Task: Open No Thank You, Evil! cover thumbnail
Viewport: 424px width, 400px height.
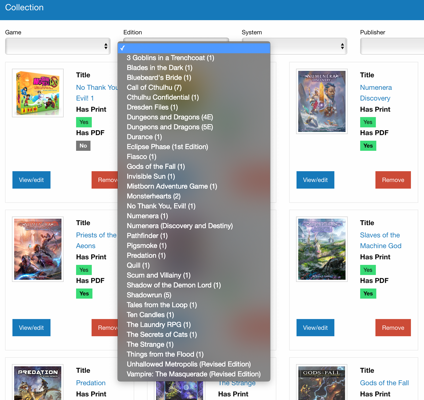Action: click(x=38, y=93)
